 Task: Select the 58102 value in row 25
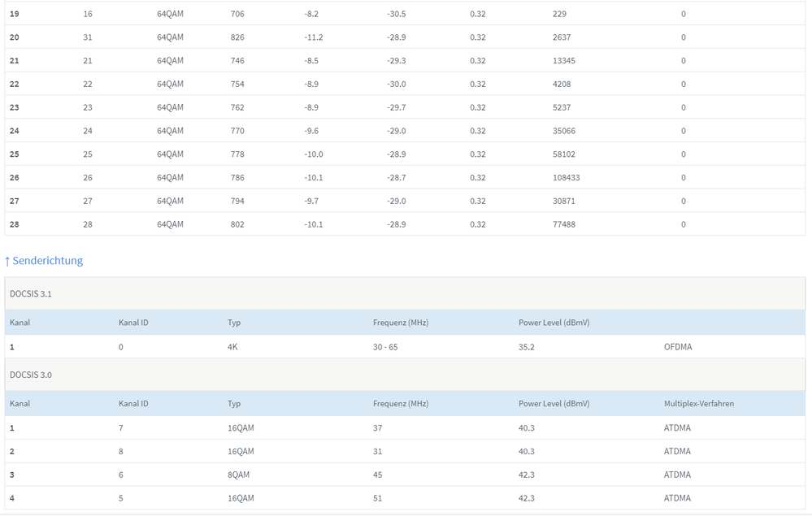click(x=564, y=154)
